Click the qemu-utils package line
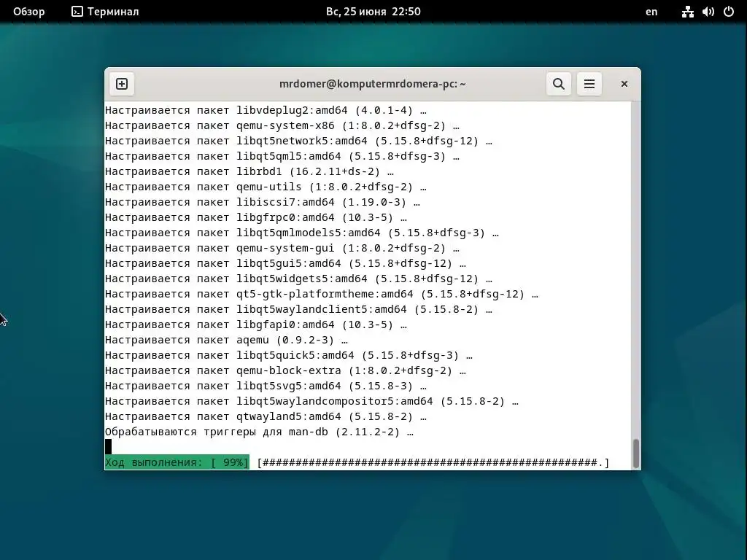The height and width of the screenshot is (560, 747). click(266, 187)
